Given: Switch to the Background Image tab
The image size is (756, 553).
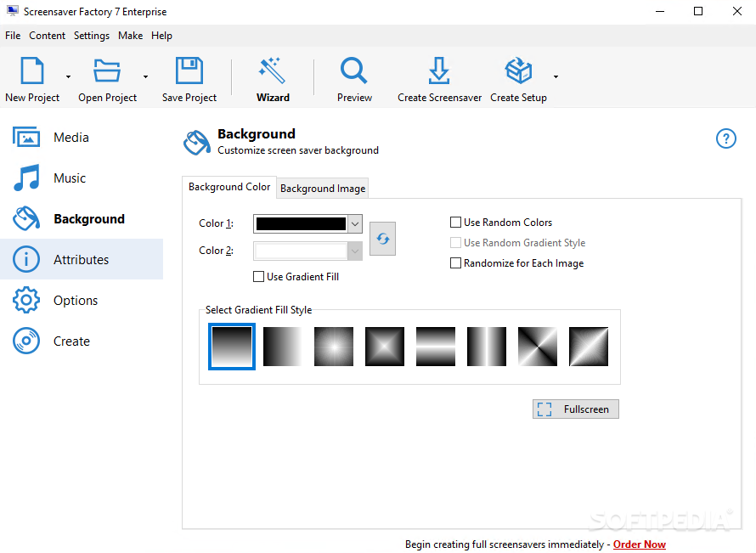Looking at the screenshot, I should tap(323, 189).
